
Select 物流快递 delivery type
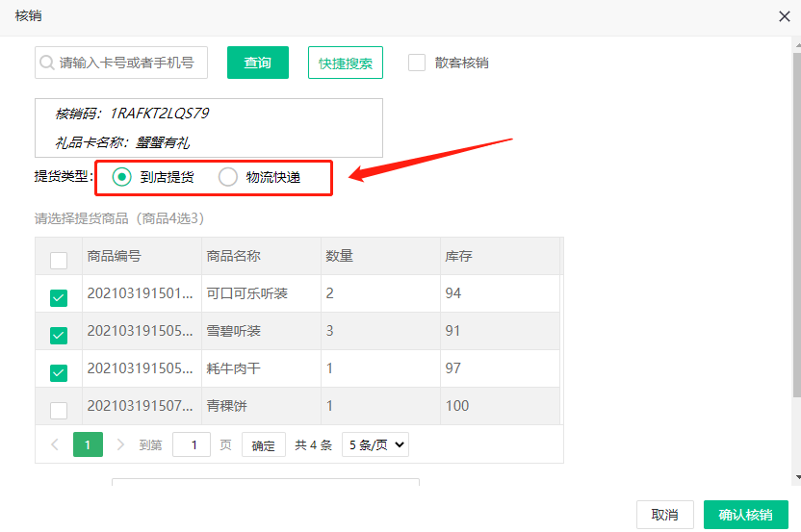pyautogui.click(x=228, y=177)
